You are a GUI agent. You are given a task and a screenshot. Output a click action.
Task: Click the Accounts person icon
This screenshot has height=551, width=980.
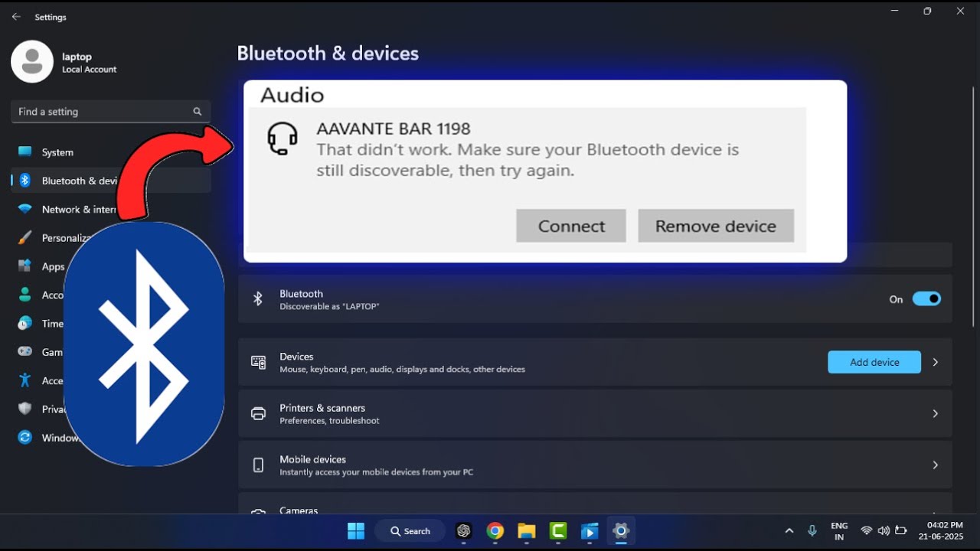(x=25, y=295)
